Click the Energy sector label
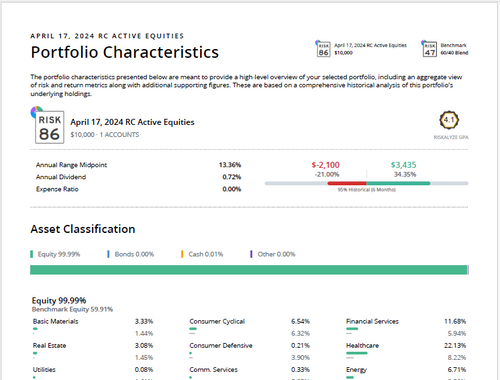This screenshot has height=380, width=500. point(356,370)
